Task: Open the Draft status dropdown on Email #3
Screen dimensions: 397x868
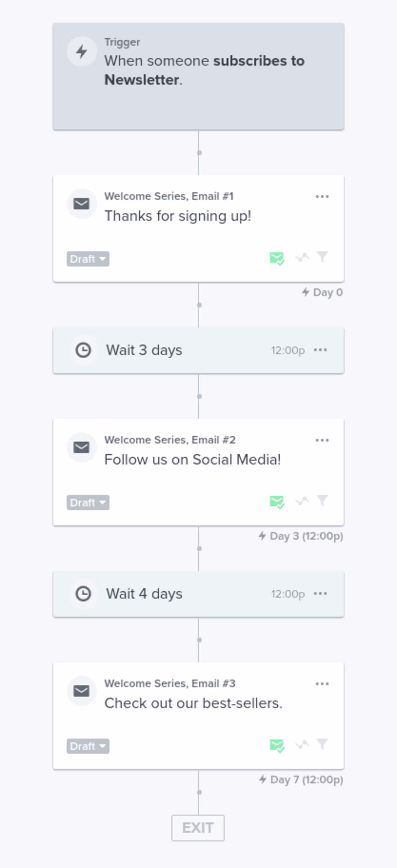Action: [88, 746]
